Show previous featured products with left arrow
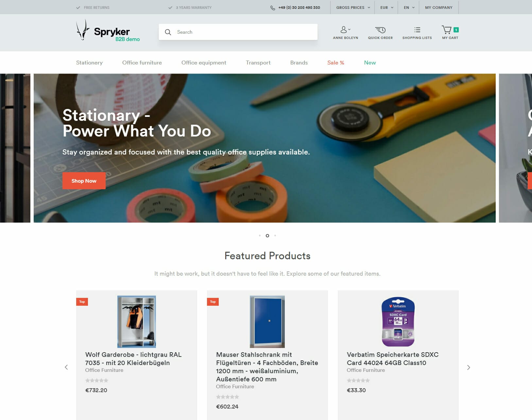 pyautogui.click(x=66, y=367)
